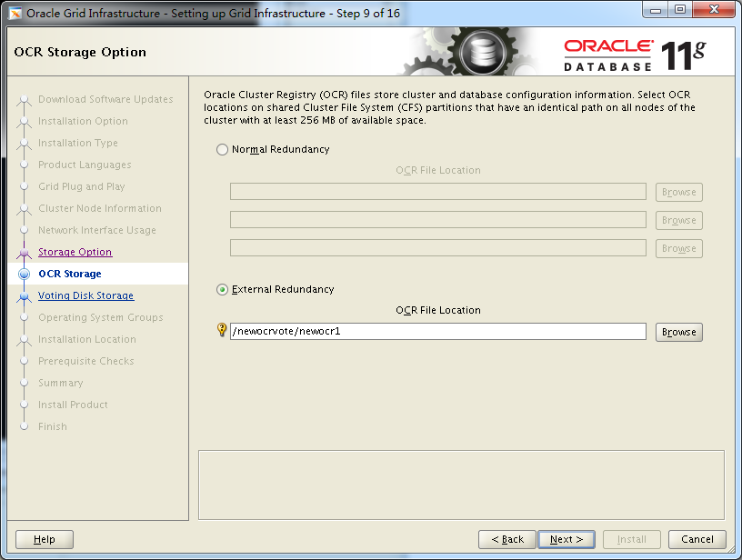This screenshot has height=560, width=742.
Task: Click the enabled Browse button
Action: click(x=678, y=332)
